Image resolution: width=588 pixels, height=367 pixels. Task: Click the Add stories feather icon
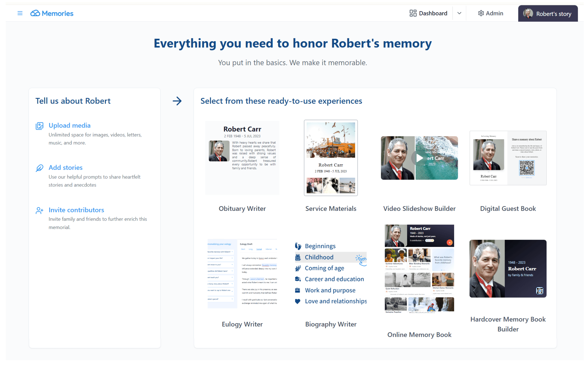40,168
